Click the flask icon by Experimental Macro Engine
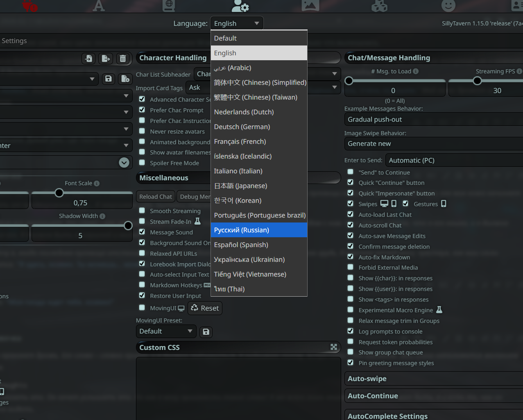This screenshot has height=420, width=523. pyautogui.click(x=439, y=310)
